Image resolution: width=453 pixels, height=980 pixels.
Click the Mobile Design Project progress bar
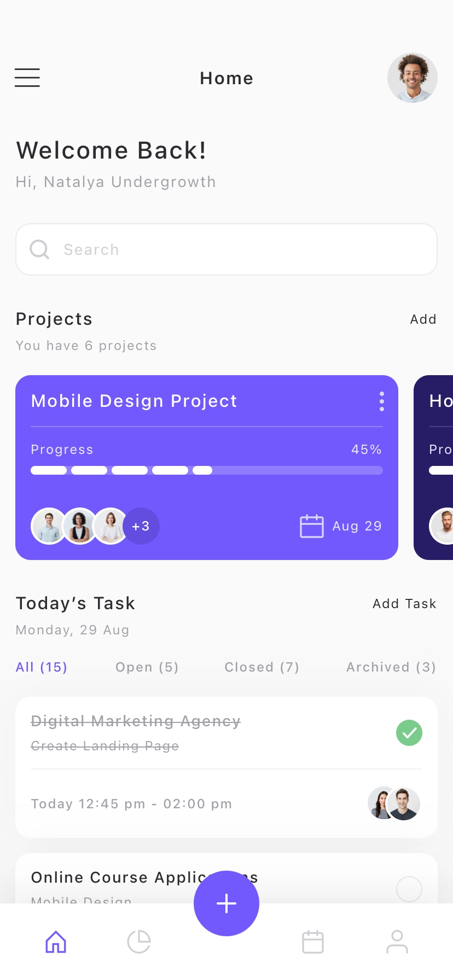[207, 470]
